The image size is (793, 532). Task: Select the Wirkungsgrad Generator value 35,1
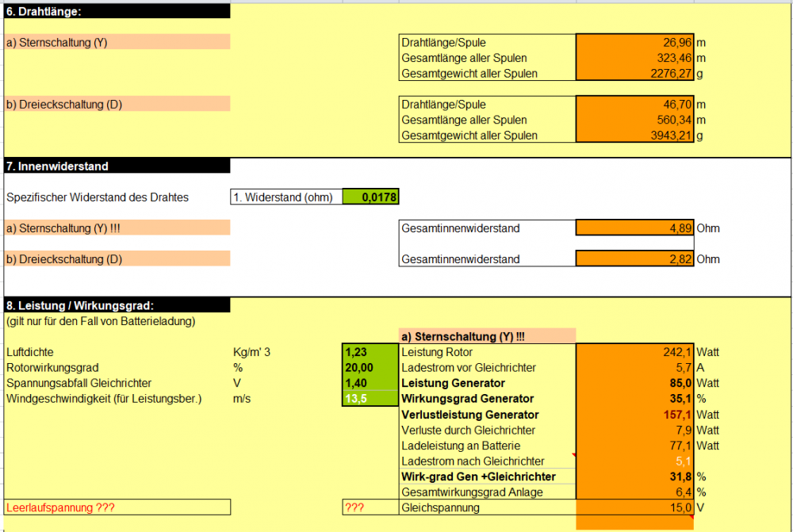[x=634, y=399]
